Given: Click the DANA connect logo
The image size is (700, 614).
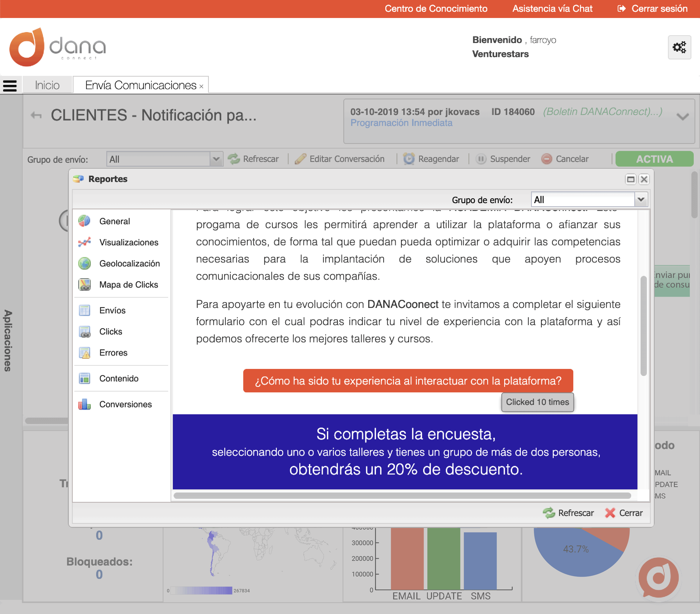Looking at the screenshot, I should (x=58, y=47).
